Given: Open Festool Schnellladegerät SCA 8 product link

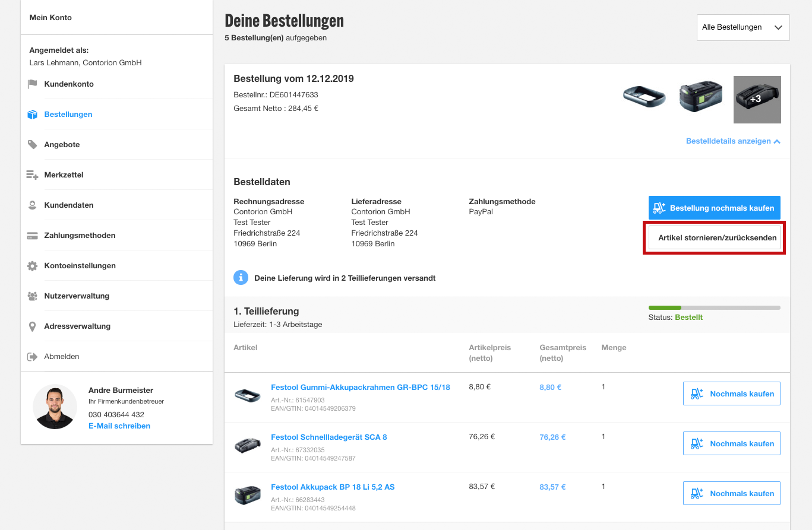Looking at the screenshot, I should 328,437.
